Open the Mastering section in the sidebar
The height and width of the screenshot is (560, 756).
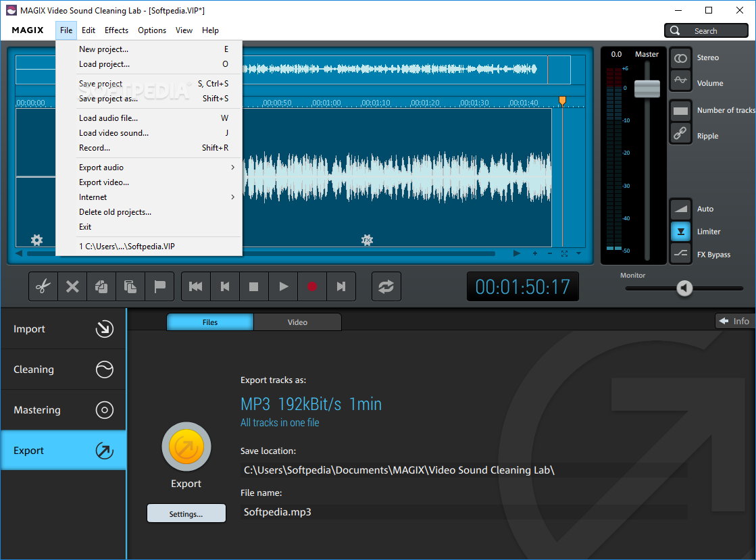[63, 410]
